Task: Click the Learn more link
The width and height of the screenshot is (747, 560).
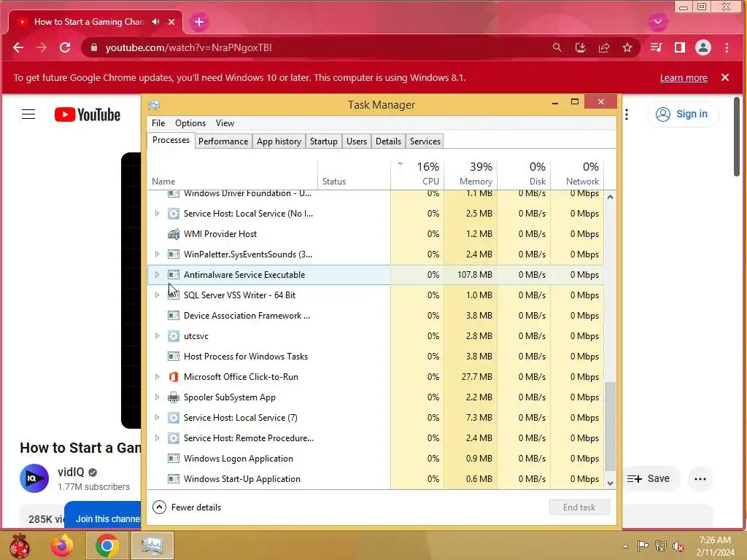Action: pos(683,78)
